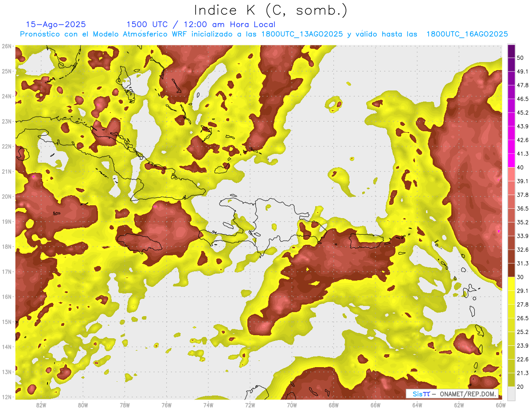Click the latitude label '14N'

tap(7, 347)
